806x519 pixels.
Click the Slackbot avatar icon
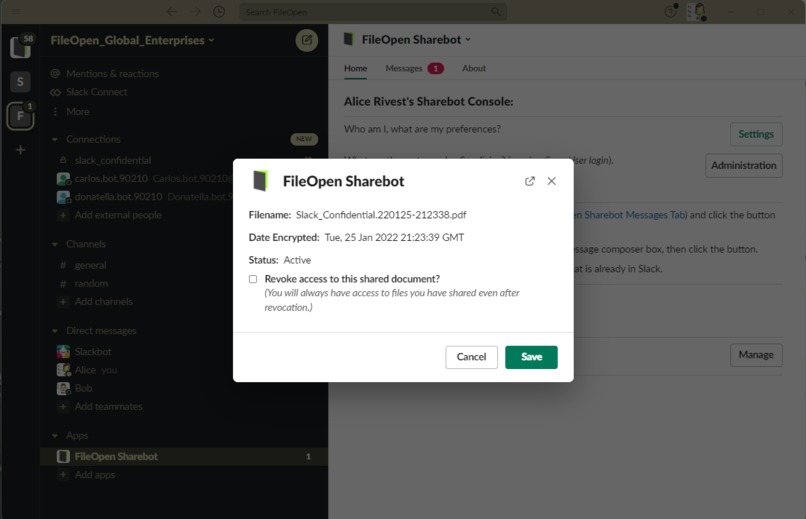point(63,351)
